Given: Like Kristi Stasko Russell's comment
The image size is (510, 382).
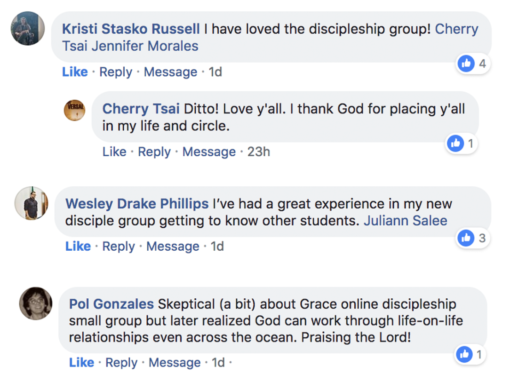Looking at the screenshot, I should 75,72.
